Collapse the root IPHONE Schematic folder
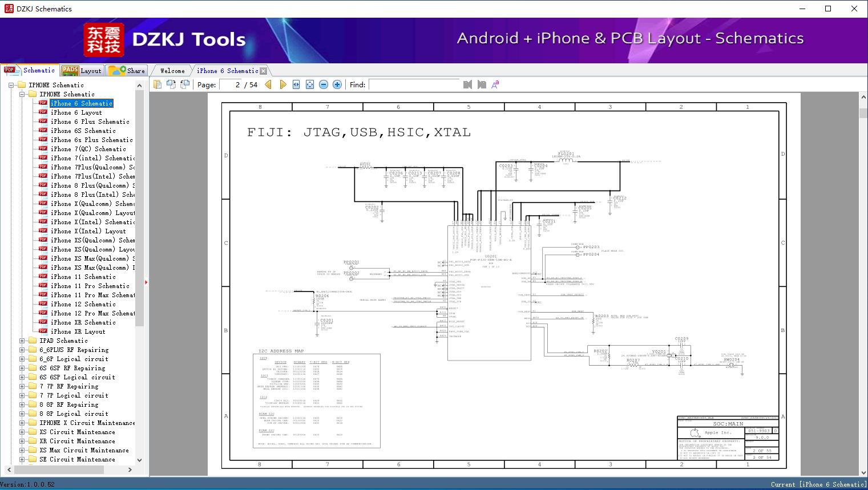Screen dimensions: 868x490 coord(11,85)
